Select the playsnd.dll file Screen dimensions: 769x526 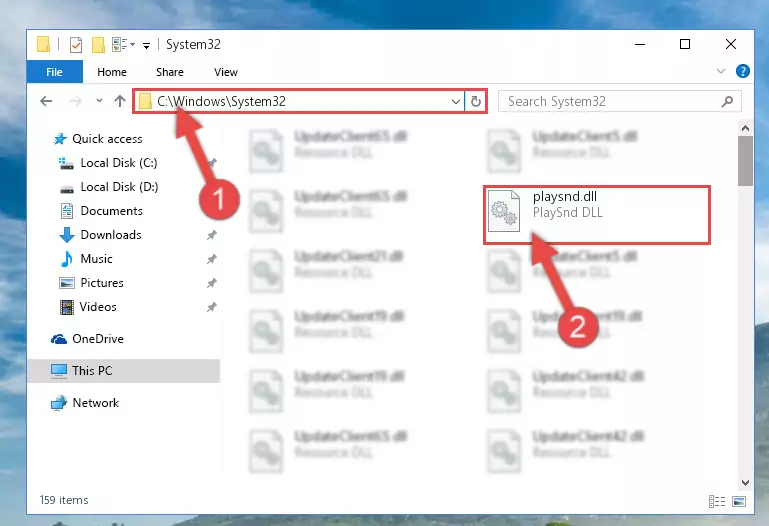596,215
